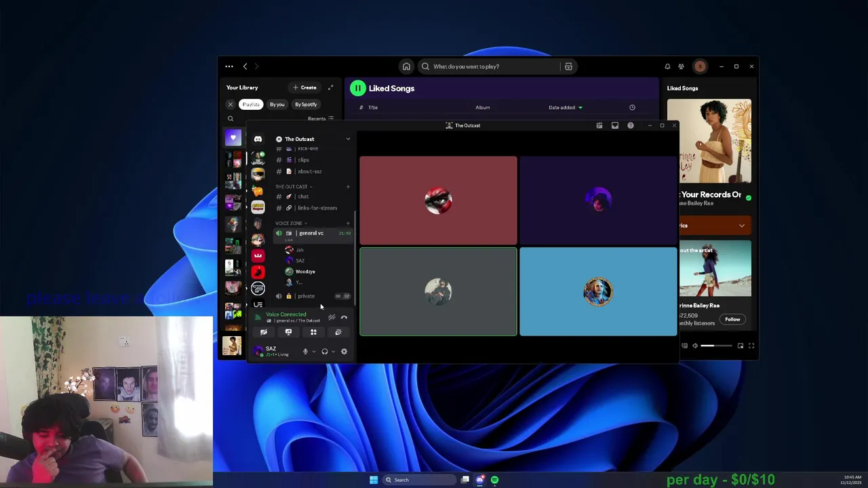
Task: Open Discord direct messages home
Action: (x=258, y=139)
